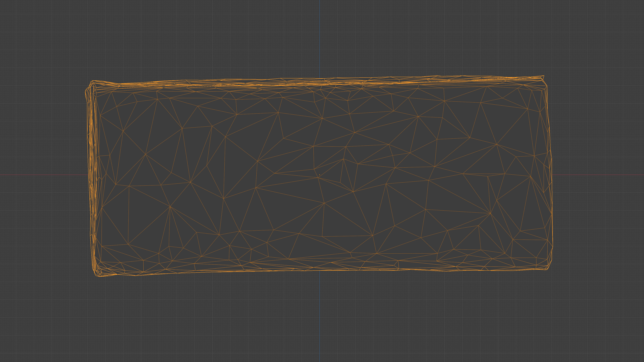644x362 pixels.
Task: Click the top-left corner of the wireframe mesh
Action: tap(93, 81)
